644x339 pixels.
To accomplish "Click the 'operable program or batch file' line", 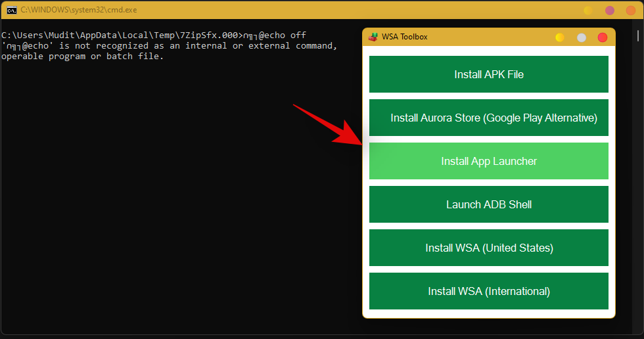I will click(x=82, y=56).
